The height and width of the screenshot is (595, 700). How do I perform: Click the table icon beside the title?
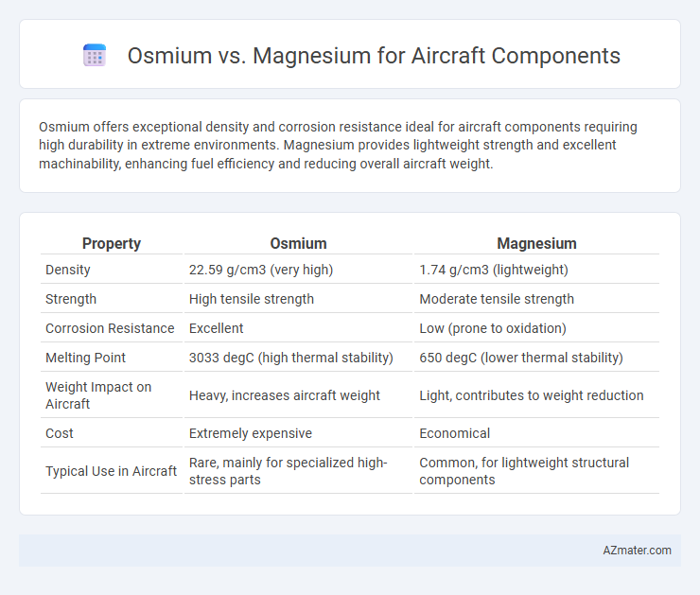(x=95, y=56)
